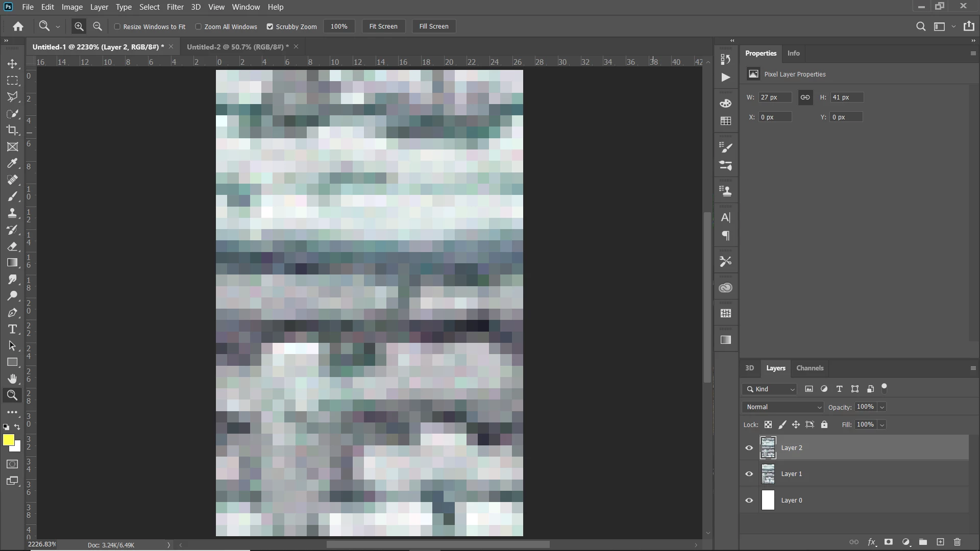Create a new layer with plus icon
The width and height of the screenshot is (980, 551).
point(940,542)
